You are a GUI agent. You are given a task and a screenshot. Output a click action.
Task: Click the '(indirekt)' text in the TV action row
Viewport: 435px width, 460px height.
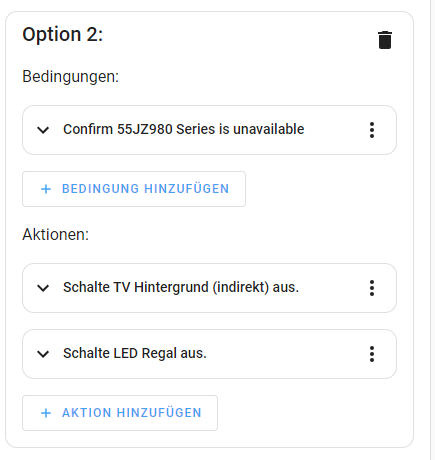(x=241, y=287)
